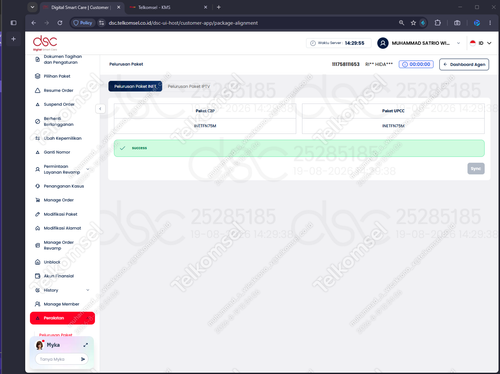The height and width of the screenshot is (374, 500).
Task: Open the browser three-dot menu
Action: click(490, 23)
